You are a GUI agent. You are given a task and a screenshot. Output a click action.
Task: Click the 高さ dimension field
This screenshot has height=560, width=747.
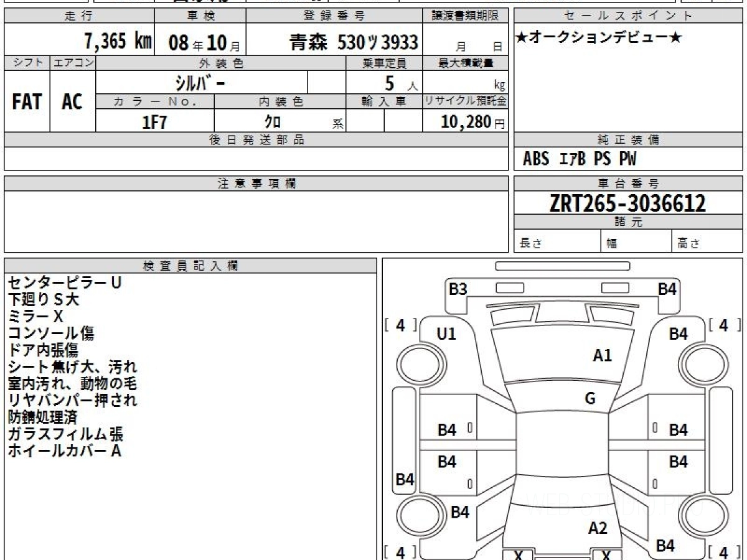click(708, 241)
